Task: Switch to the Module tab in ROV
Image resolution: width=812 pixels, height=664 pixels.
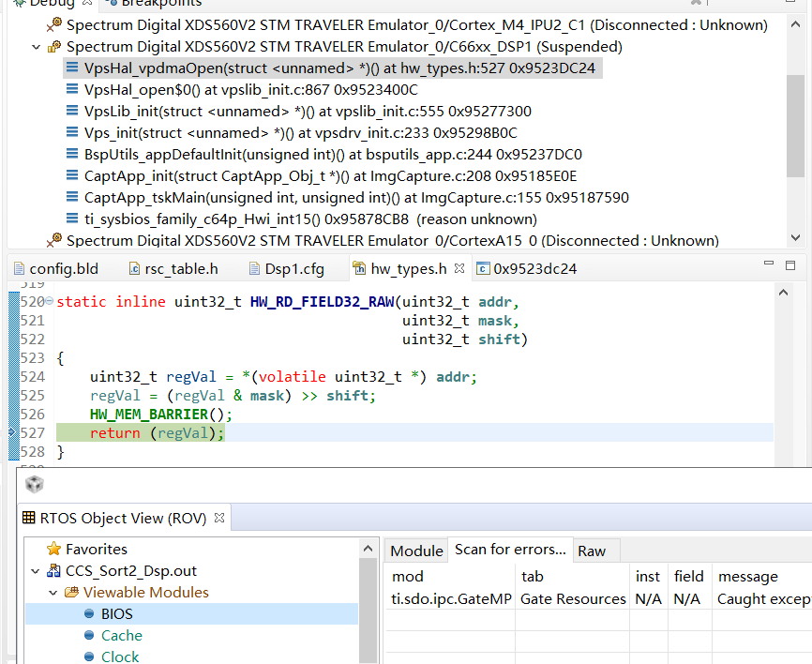Action: click(416, 551)
